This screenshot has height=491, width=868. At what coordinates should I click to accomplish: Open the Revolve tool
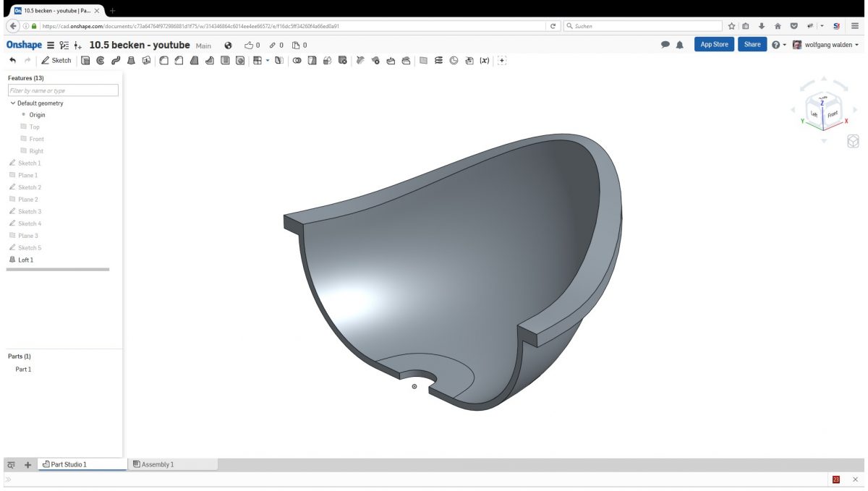tap(102, 61)
